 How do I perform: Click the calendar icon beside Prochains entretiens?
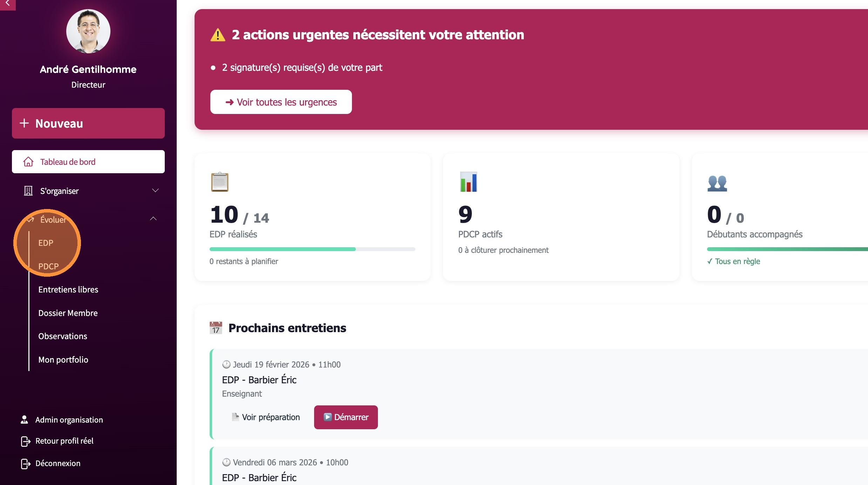coord(216,328)
